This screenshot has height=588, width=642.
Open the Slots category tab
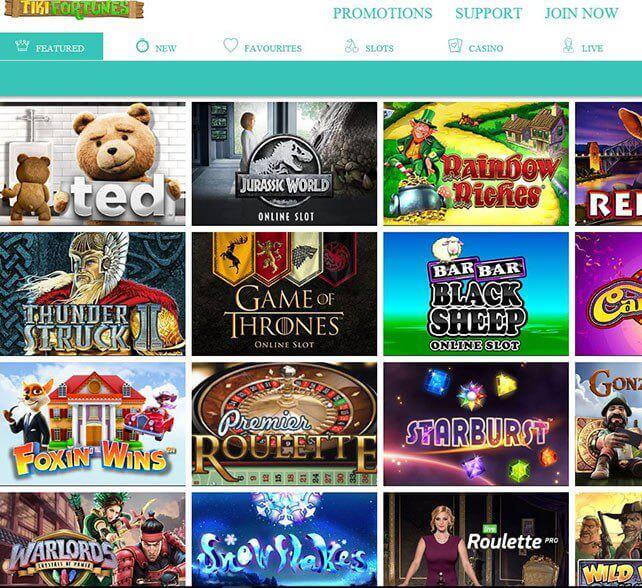click(369, 47)
